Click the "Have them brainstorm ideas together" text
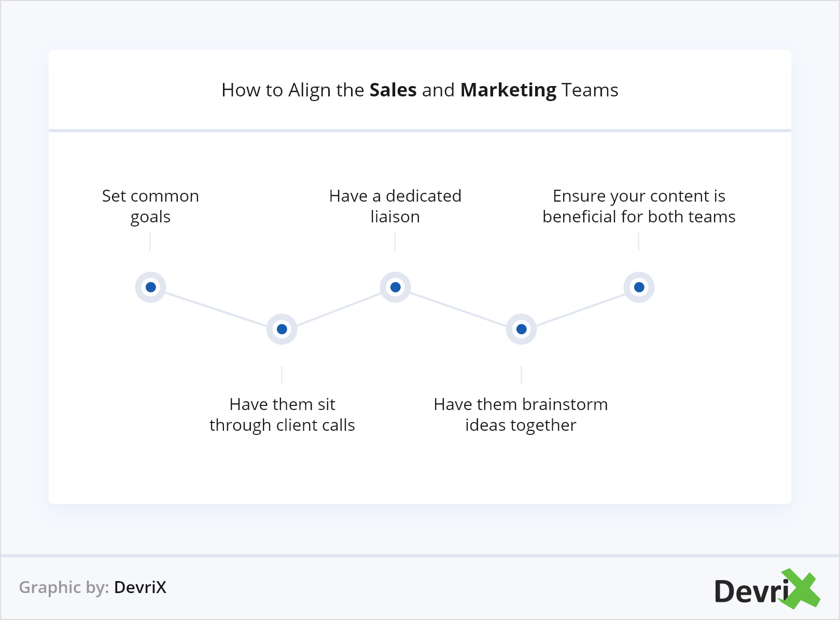This screenshot has width=840, height=620. click(521, 415)
